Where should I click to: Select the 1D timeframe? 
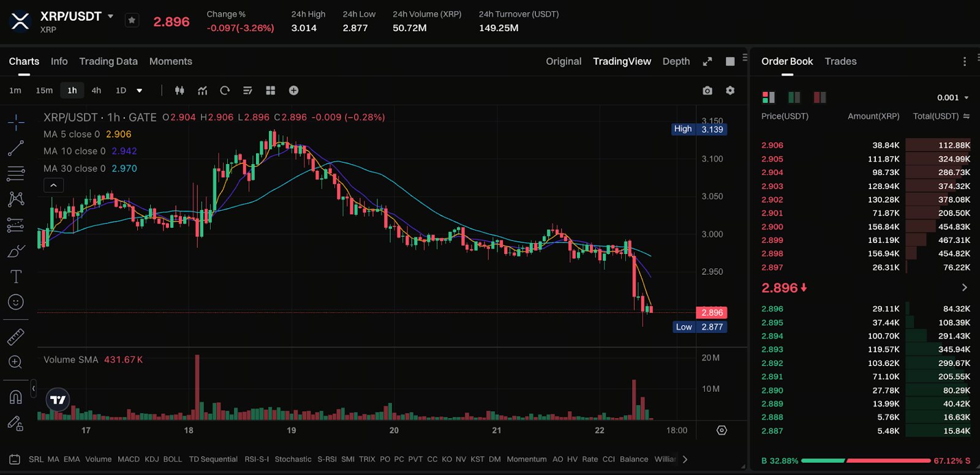tap(121, 91)
